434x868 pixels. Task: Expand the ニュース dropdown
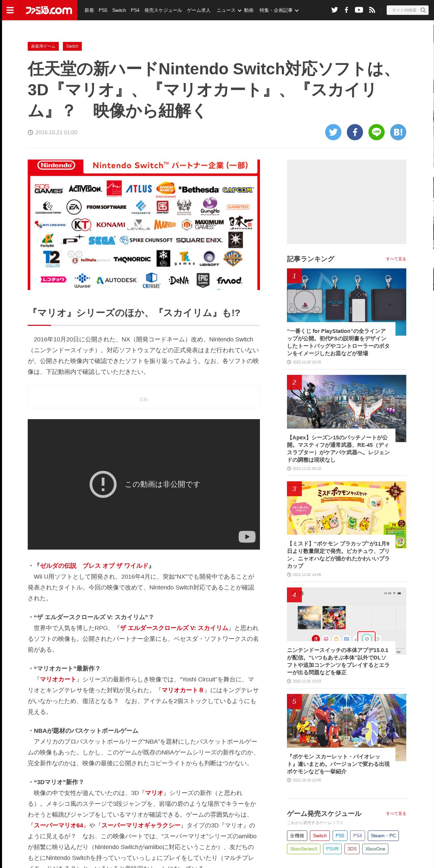(x=229, y=10)
